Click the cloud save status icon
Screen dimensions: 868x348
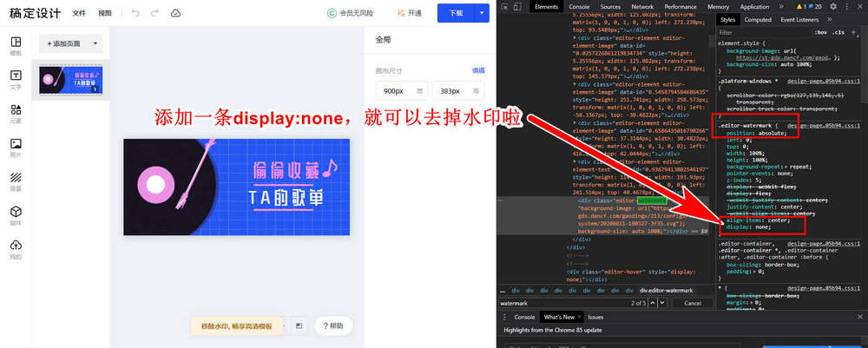pyautogui.click(x=175, y=13)
